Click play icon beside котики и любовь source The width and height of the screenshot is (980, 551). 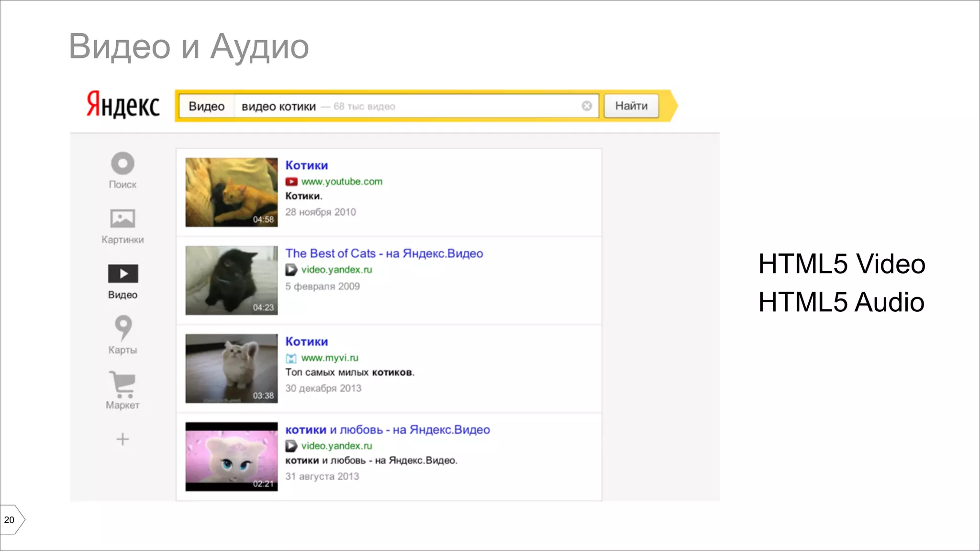pyautogui.click(x=291, y=446)
